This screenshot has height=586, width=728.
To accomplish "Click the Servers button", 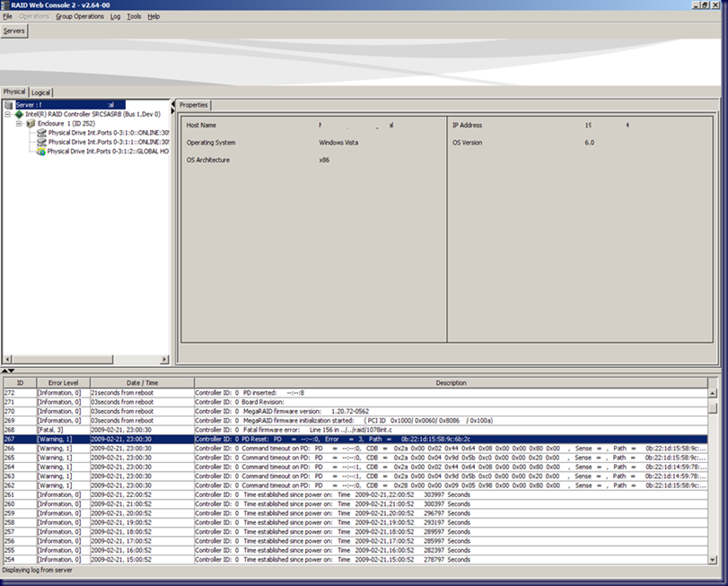I will pyautogui.click(x=14, y=31).
